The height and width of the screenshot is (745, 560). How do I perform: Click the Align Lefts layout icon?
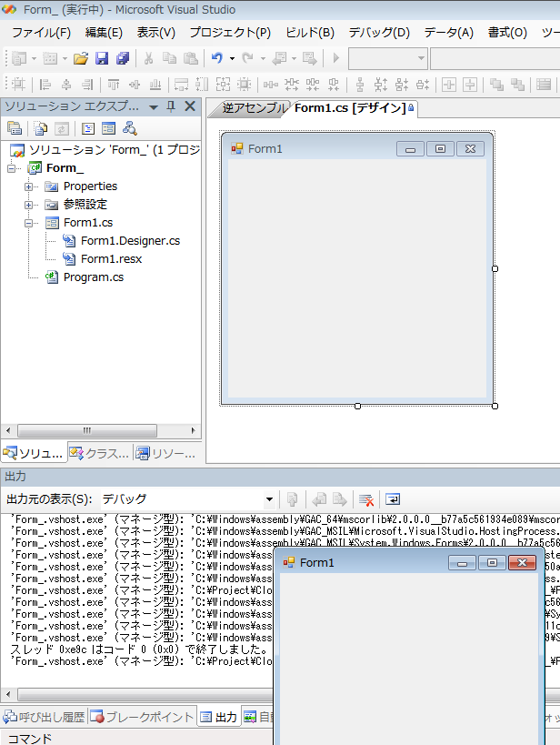click(45, 85)
